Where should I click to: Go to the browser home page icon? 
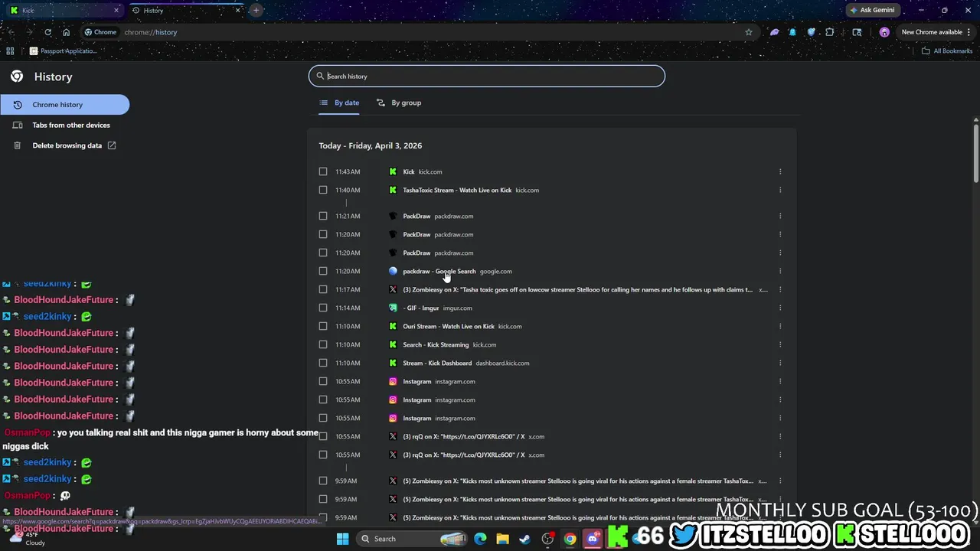click(66, 32)
